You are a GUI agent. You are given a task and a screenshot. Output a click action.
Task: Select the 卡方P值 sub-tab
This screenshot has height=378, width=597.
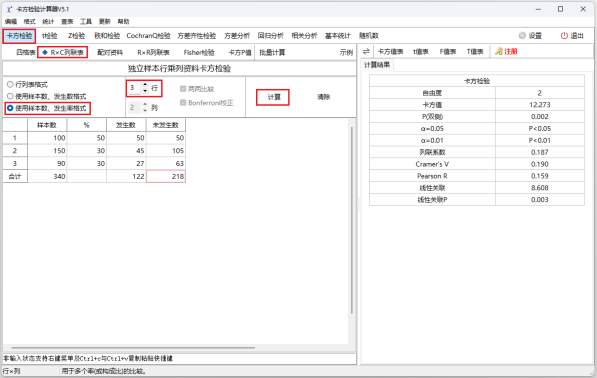[x=240, y=52]
